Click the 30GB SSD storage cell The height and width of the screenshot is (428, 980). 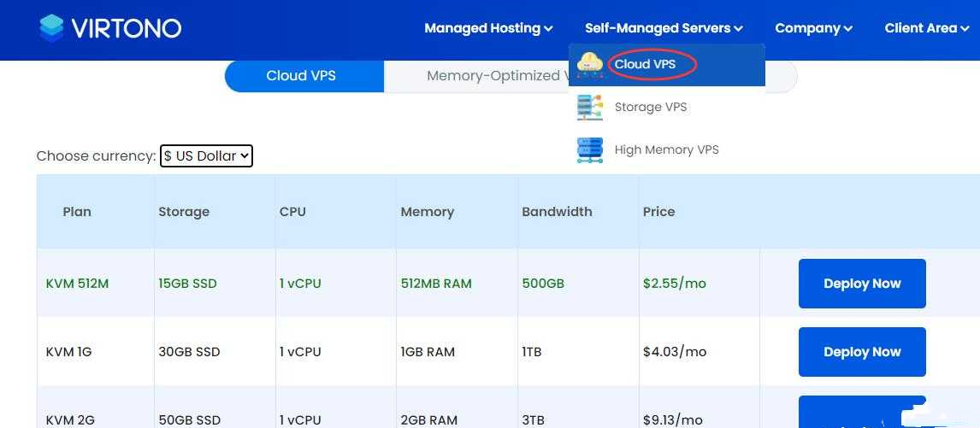tap(189, 352)
